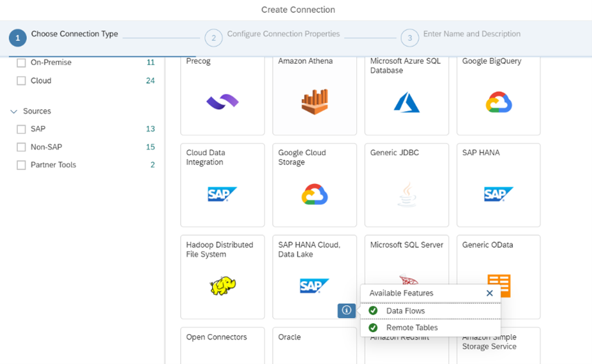The image size is (592, 364).
Task: Select the Google Cloud Storage icon
Action: [x=314, y=194]
